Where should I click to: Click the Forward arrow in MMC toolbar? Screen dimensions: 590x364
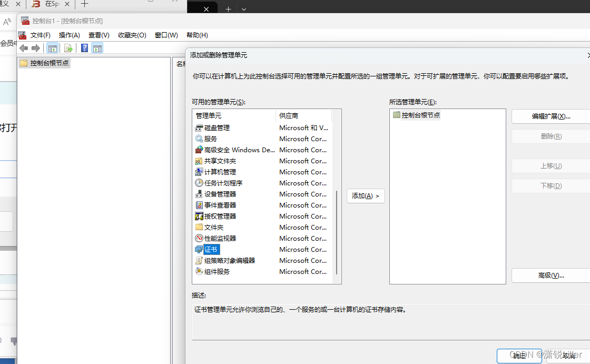(x=36, y=48)
